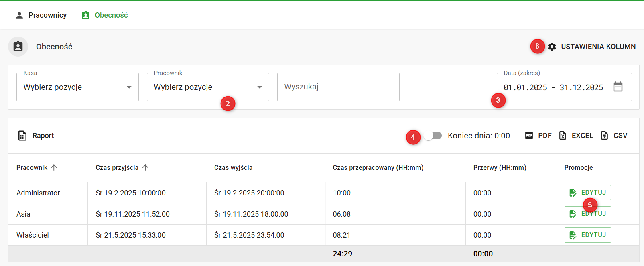
Task: Click exit time Śr 21.5.2025 23:54:00
Action: click(249, 235)
